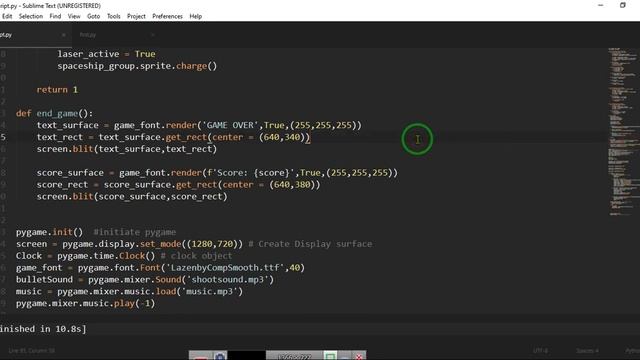Click the game_font LazenbyCompSmooth.ttf line

(x=160, y=268)
